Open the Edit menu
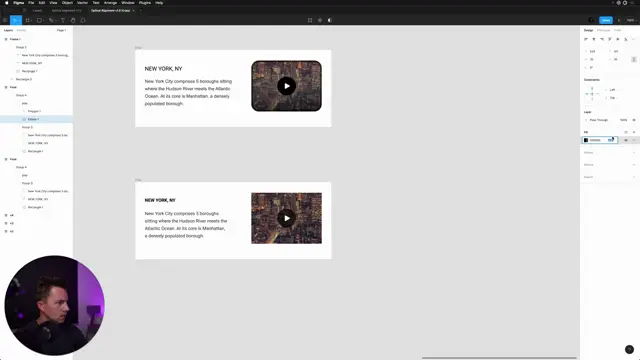 (42, 3)
